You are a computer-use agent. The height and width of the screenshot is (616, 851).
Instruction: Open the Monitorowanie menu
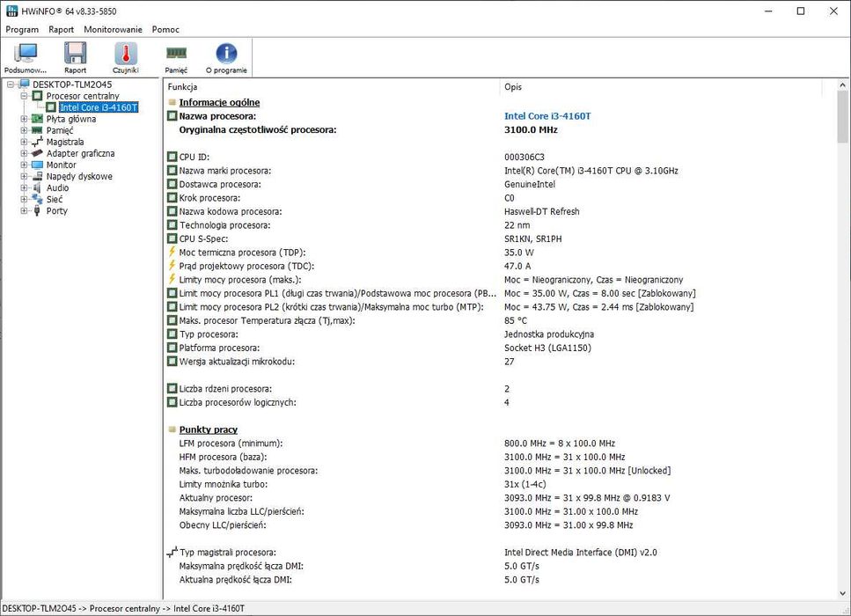pos(113,29)
